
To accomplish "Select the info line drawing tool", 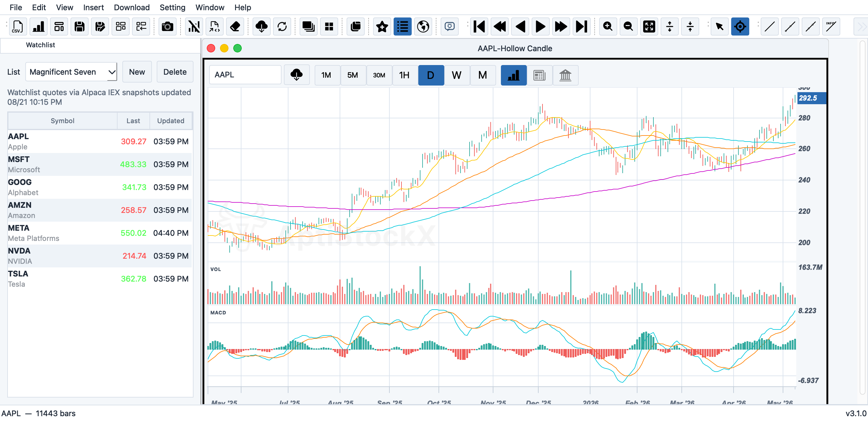I will [831, 27].
